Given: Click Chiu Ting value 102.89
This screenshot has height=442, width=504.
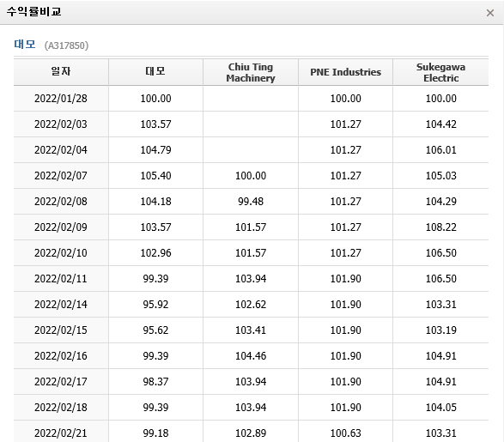Looking at the screenshot, I should pyautogui.click(x=251, y=433).
